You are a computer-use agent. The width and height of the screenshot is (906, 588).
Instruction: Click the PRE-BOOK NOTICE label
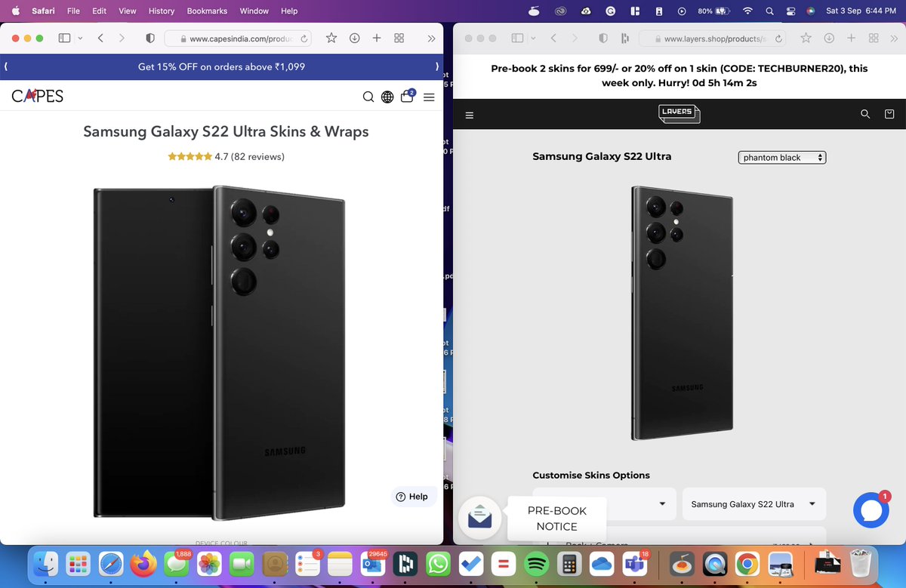(557, 519)
